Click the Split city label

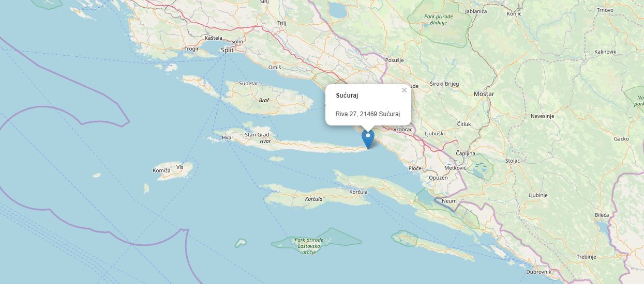coord(227,50)
